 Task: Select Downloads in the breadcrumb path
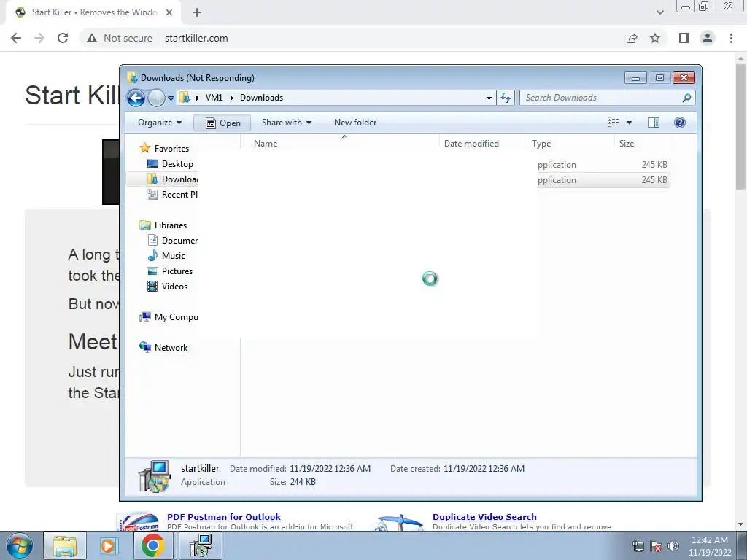[x=261, y=98]
